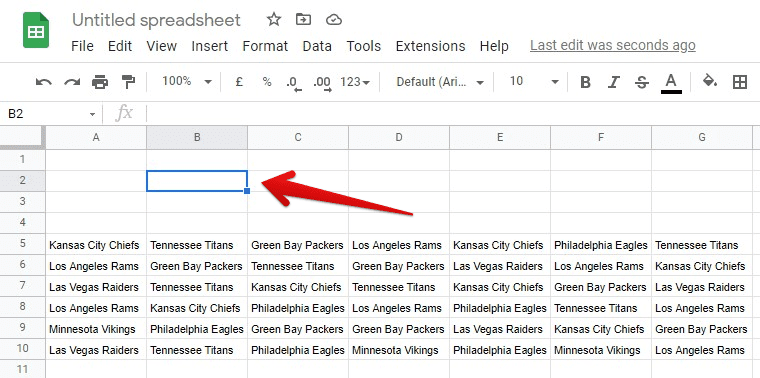Click cell D10 Minnesota Vikings

coord(399,350)
